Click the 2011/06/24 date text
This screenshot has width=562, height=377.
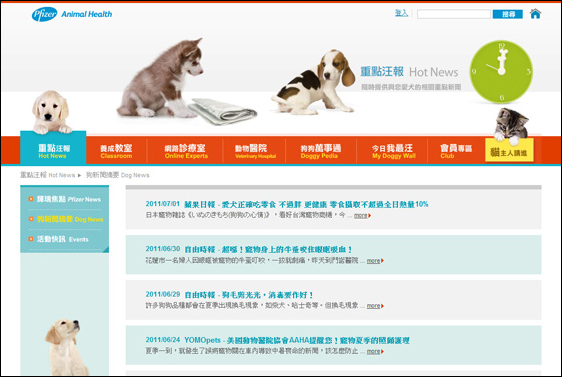[x=162, y=339]
